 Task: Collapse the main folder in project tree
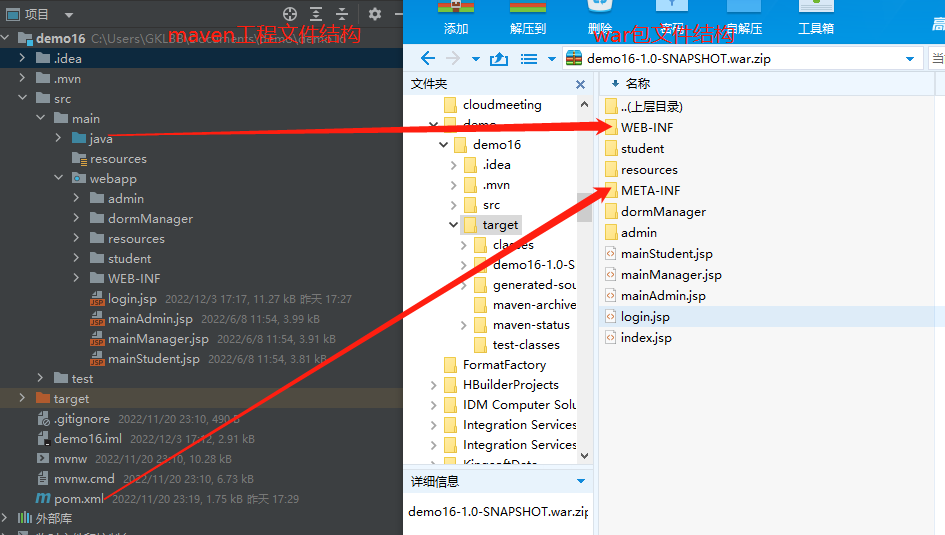(x=40, y=118)
